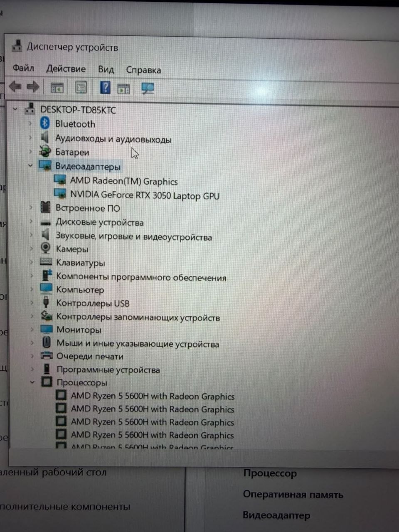Click the AMD Radeon(TM) Graphics adapter icon
This screenshot has height=532, width=399.
pyautogui.click(x=60, y=180)
